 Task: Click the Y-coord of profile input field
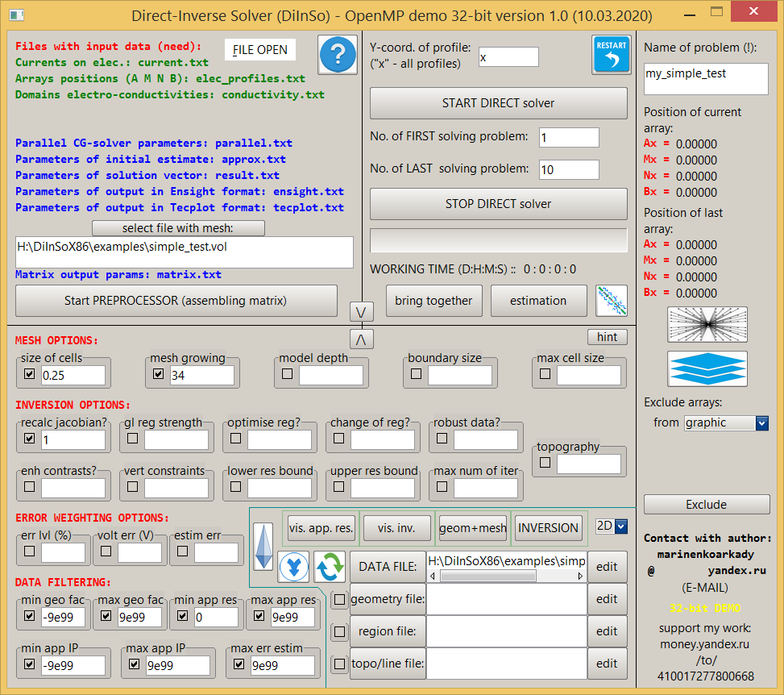click(x=508, y=57)
